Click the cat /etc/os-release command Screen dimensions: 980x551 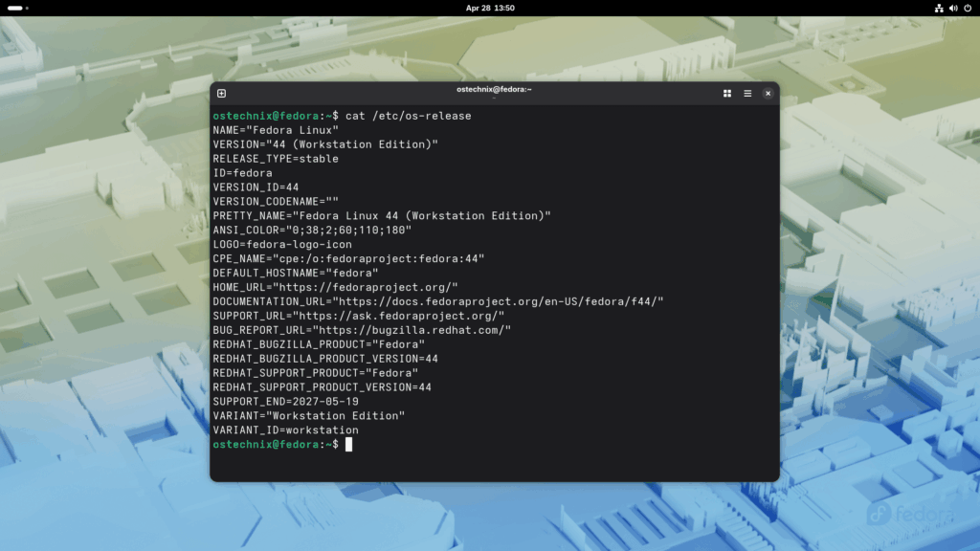coord(408,116)
